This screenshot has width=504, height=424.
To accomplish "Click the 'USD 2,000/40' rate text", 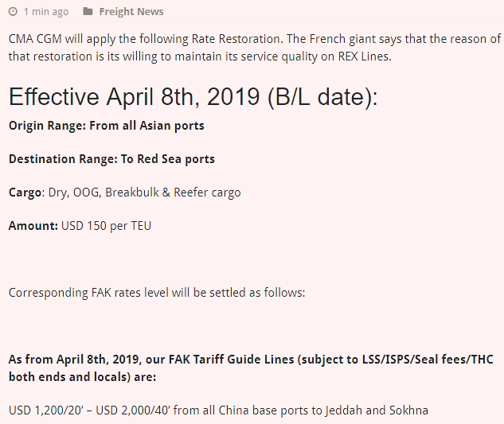I will pyautogui.click(x=133, y=410).
